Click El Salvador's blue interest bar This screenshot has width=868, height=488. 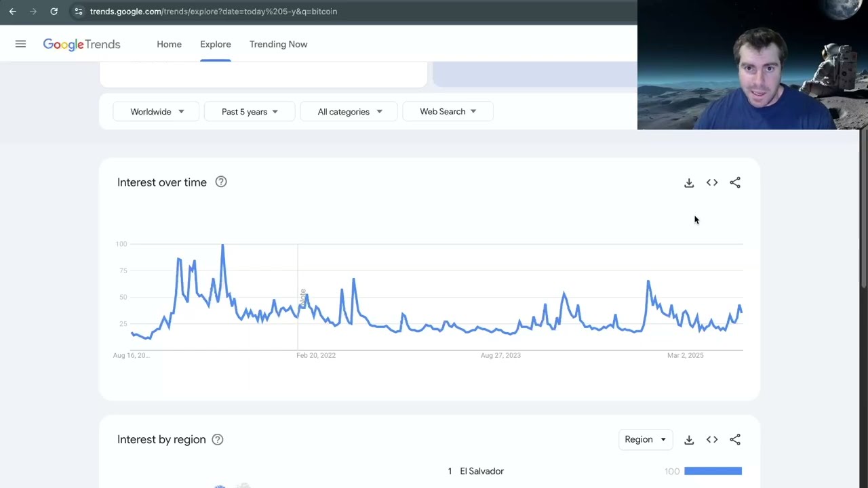713,471
